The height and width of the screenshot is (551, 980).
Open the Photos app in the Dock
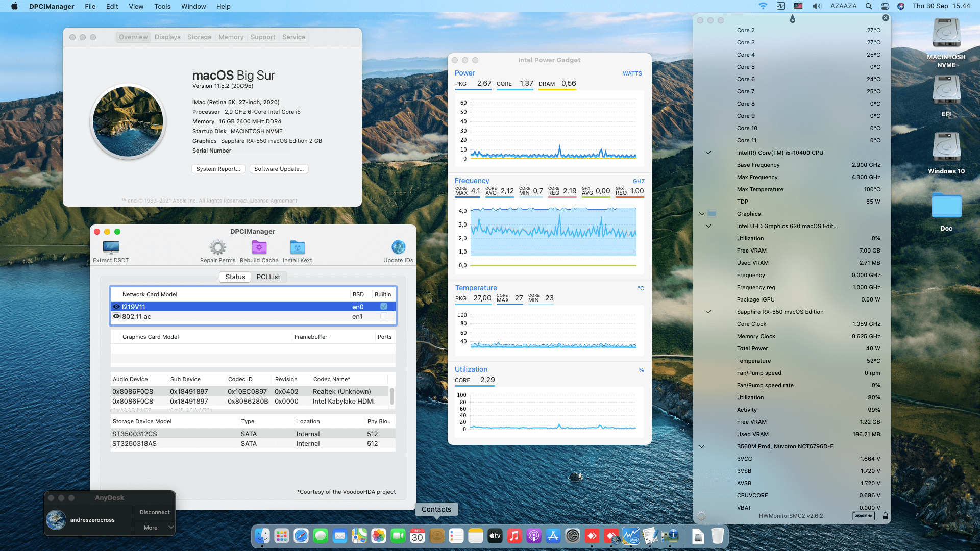[379, 536]
